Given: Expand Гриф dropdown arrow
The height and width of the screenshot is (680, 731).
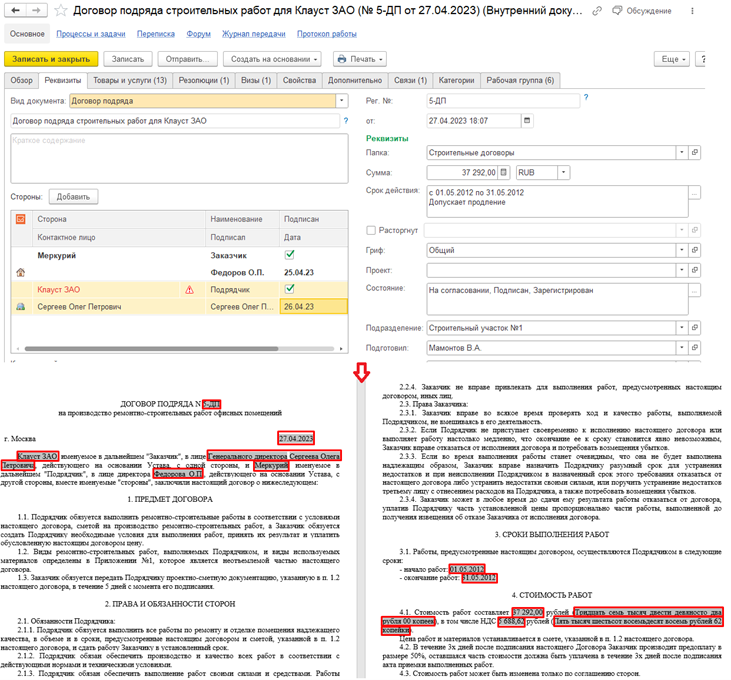Looking at the screenshot, I should [x=682, y=250].
